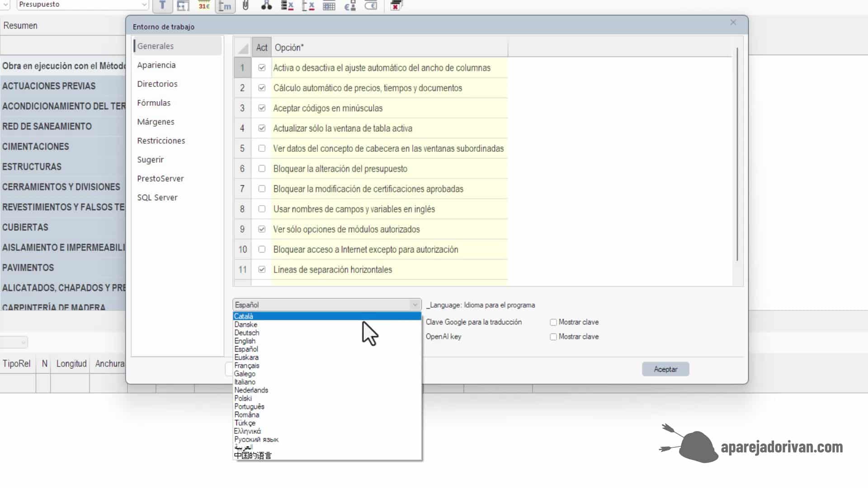
Task: Click the Longitud column header in background
Action: (x=71, y=364)
